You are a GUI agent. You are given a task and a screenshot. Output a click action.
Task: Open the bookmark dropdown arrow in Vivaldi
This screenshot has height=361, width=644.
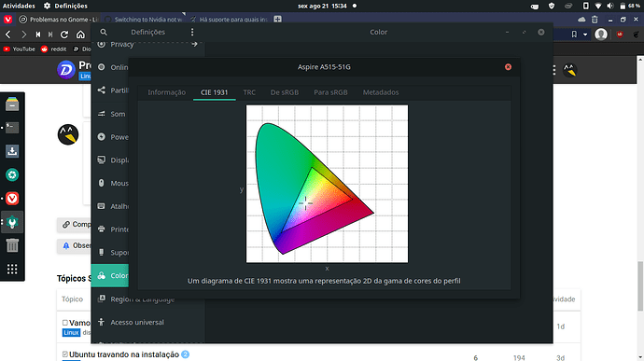click(585, 35)
